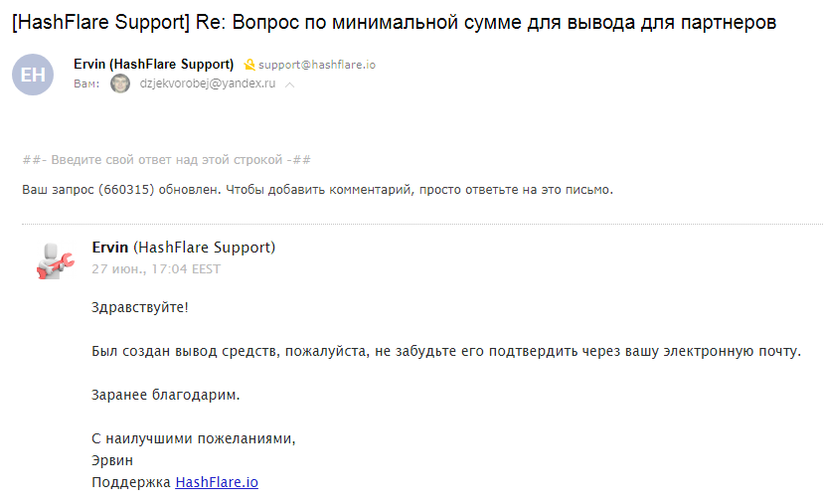The width and height of the screenshot is (824, 504).
Task: Click sender email support@hashflare.io
Action: (317, 65)
